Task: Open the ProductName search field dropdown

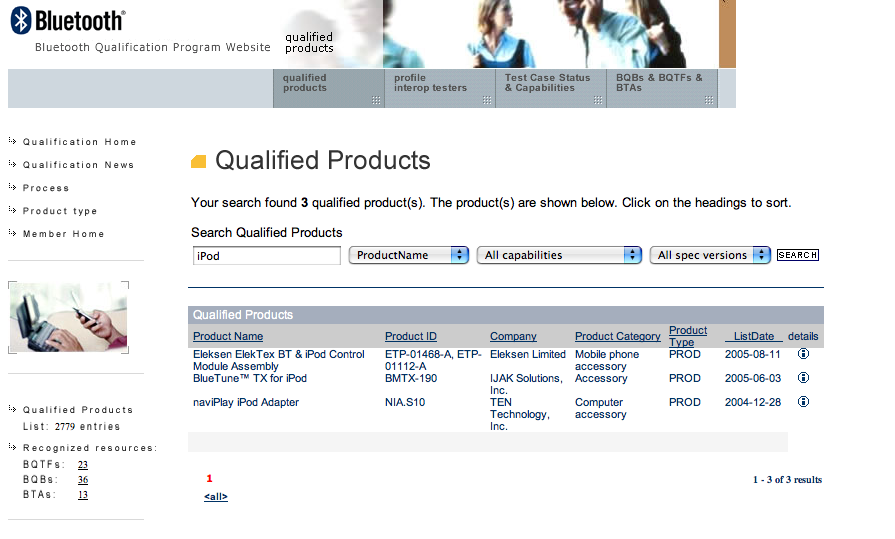Action: (409, 255)
